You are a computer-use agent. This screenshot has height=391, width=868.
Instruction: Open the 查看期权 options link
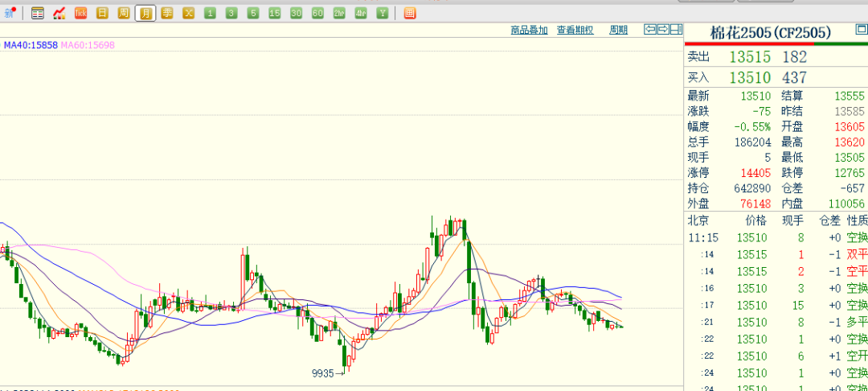(575, 30)
